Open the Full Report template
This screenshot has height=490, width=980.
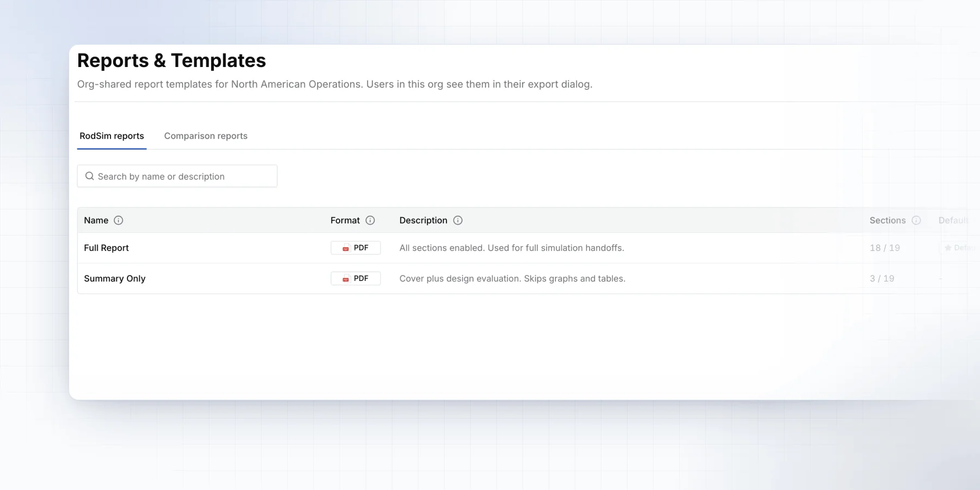point(106,248)
